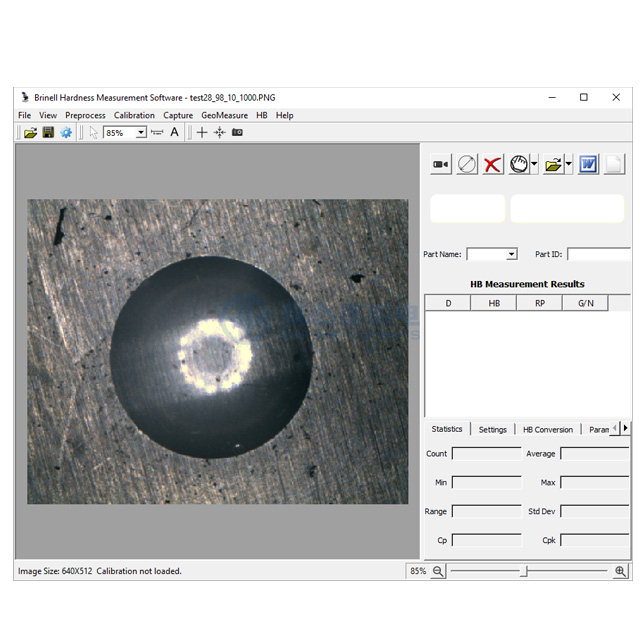Click the zoom slider at the bottom
The image size is (640, 640).
[x=527, y=571]
